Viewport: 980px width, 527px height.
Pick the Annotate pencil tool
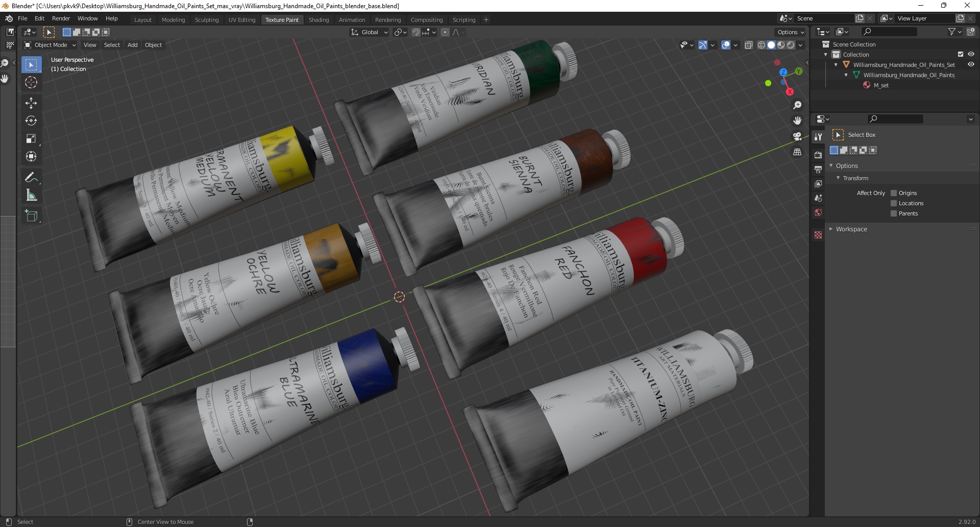[31, 177]
